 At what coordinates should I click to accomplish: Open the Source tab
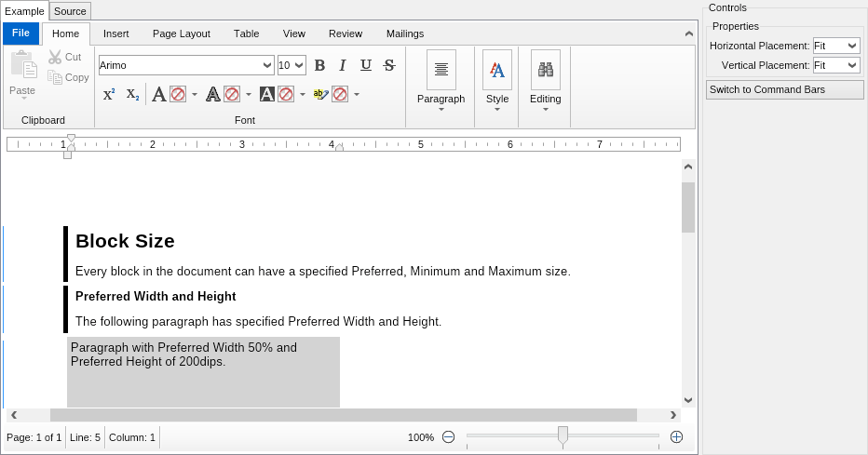click(x=70, y=11)
